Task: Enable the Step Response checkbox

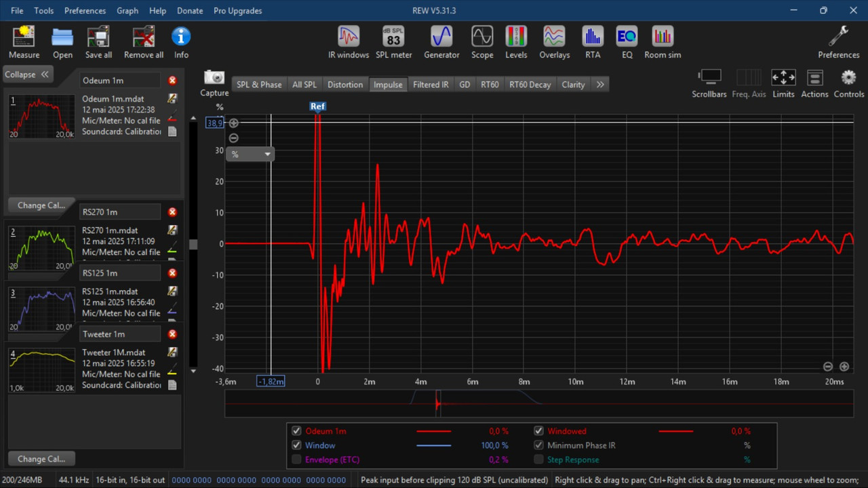Action: click(x=538, y=460)
